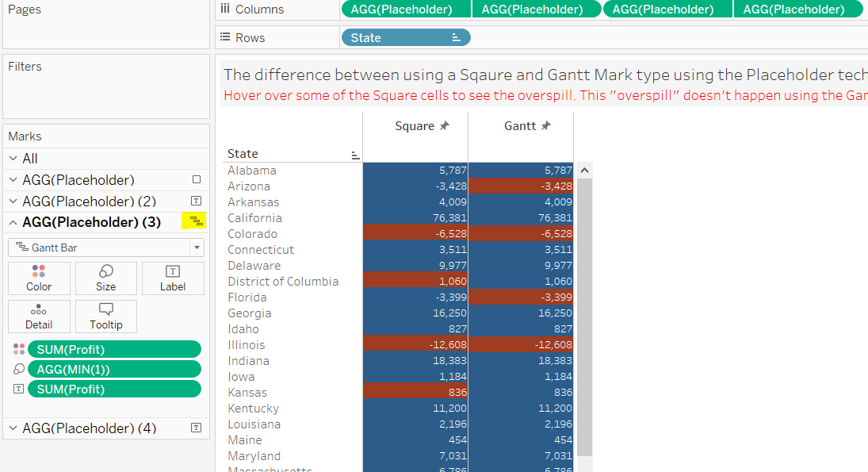Click the Rows shelf icon
The width and height of the screenshot is (868, 472).
pos(225,37)
